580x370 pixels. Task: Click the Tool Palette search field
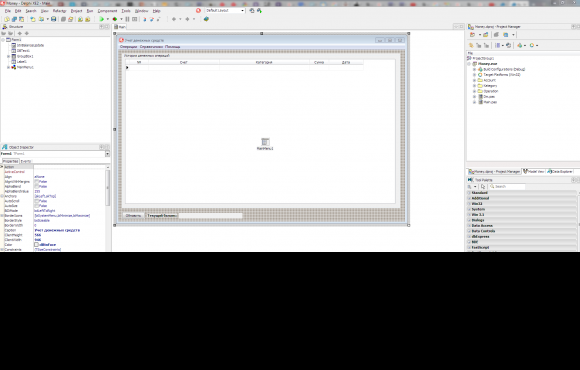coord(507,186)
